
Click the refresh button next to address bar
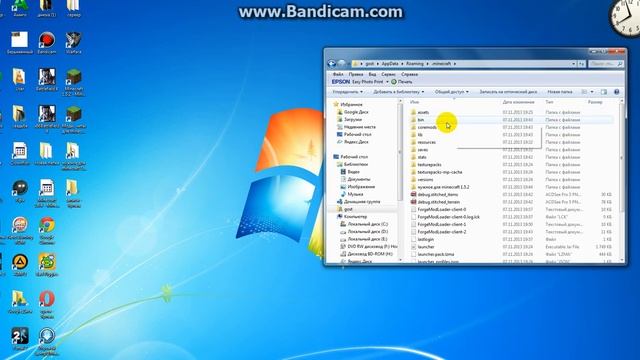tap(582, 64)
